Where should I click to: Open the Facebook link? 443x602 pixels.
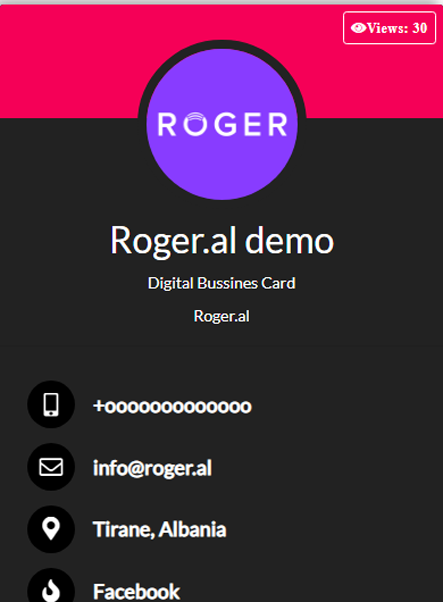click(x=136, y=592)
